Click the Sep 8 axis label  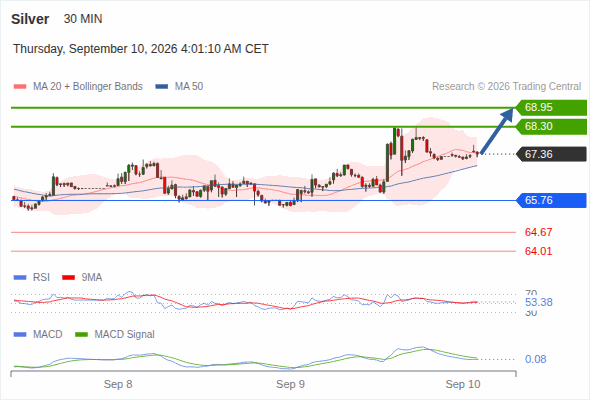(118, 384)
